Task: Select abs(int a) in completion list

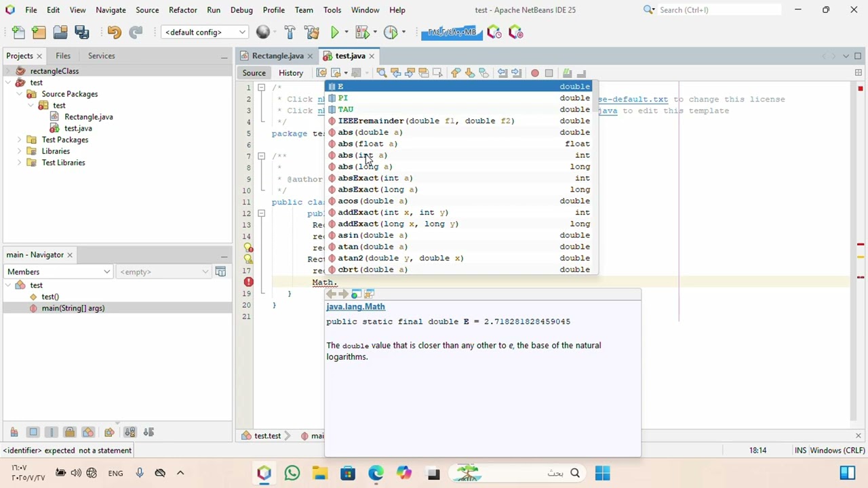Action: pyautogui.click(x=459, y=155)
